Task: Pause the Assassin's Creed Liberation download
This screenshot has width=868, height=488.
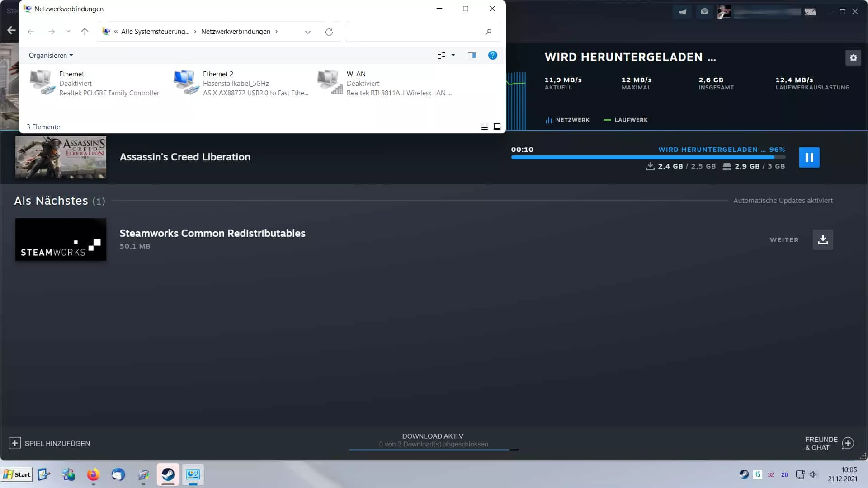Action: point(809,157)
